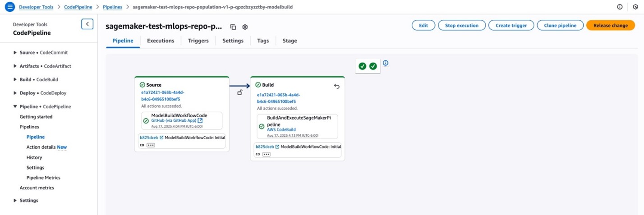Click Aug 17, 2025 4:04 PM timestamp
Image resolution: width=644 pixels, height=215 pixels.
[177, 126]
